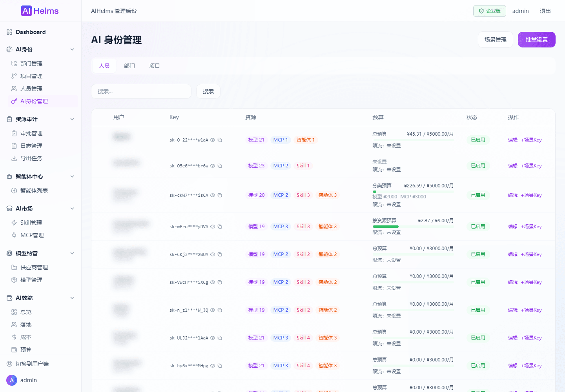Click the 搜索 button

(x=208, y=91)
